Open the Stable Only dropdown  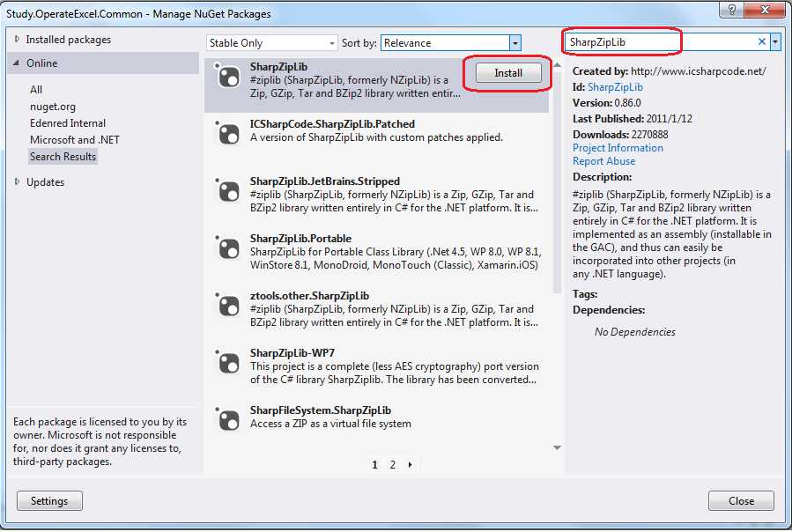[x=271, y=43]
